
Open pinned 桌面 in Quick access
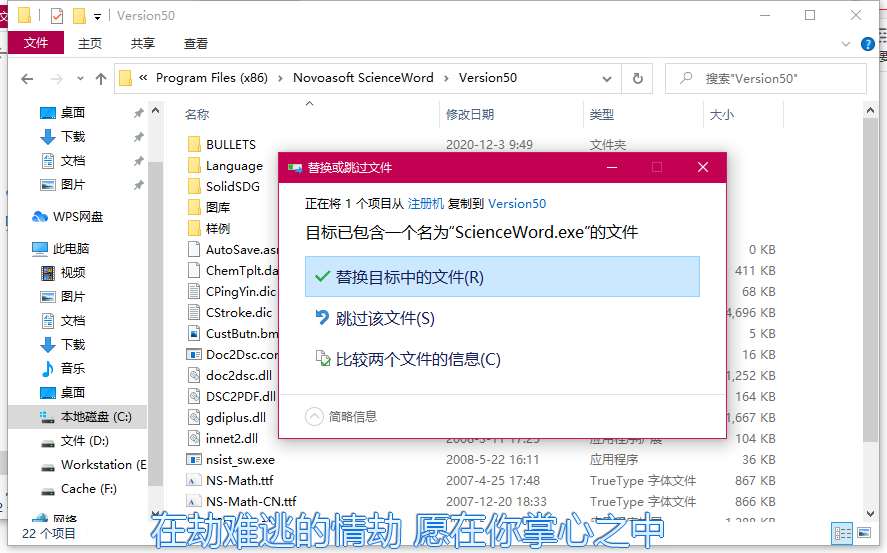click(x=72, y=113)
